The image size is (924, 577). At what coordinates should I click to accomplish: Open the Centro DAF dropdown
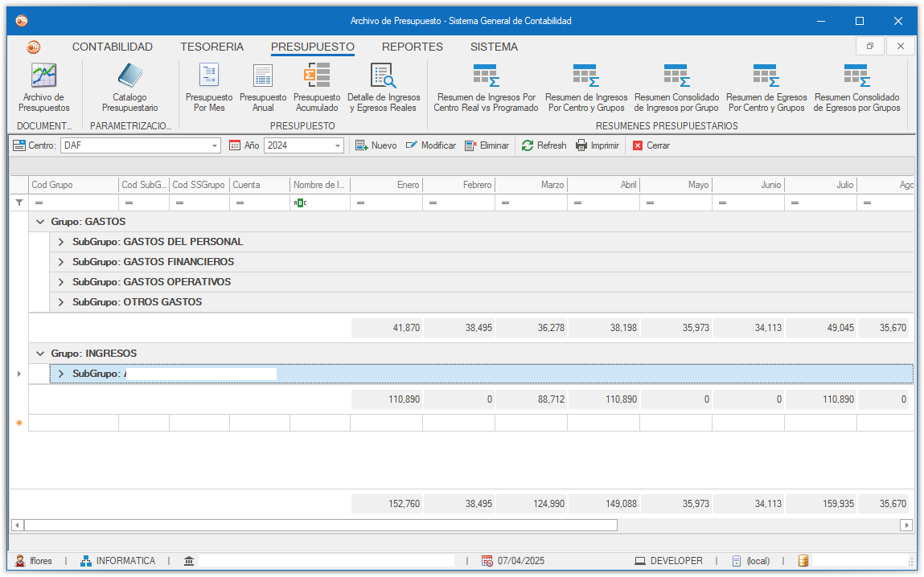215,145
